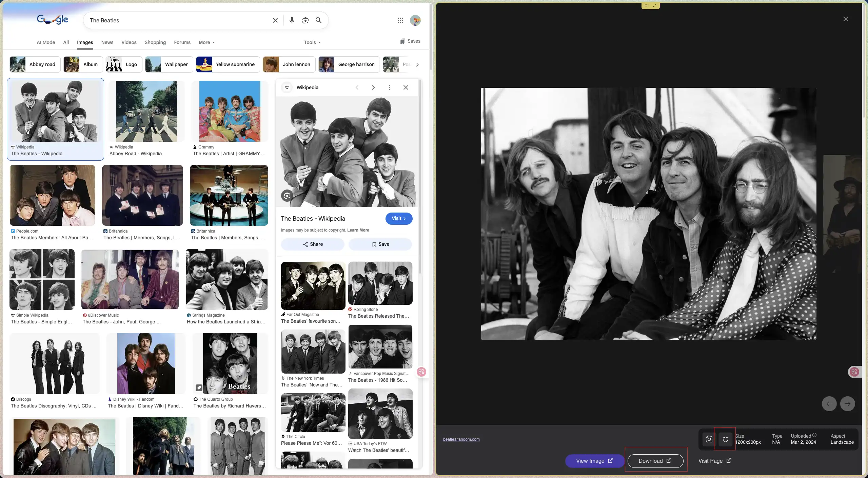Switch to the Videos tab
Viewport: 868px width, 478px height.
(129, 42)
